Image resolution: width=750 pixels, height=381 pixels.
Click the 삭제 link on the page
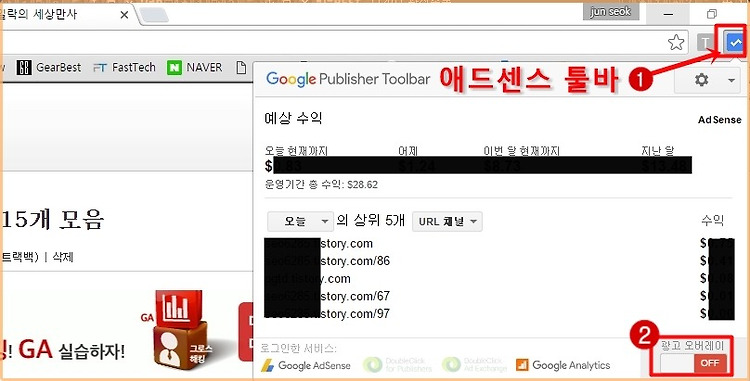(x=63, y=257)
